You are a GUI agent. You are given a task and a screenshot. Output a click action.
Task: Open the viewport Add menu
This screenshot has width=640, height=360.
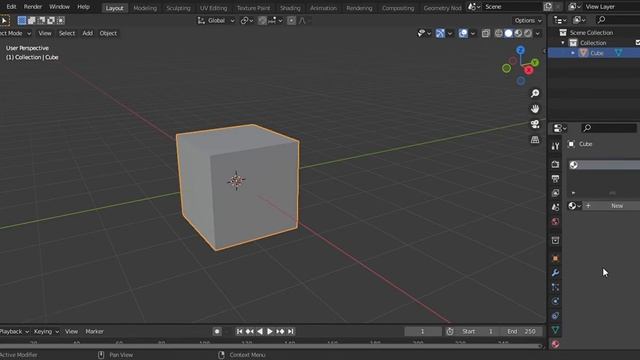(x=87, y=33)
